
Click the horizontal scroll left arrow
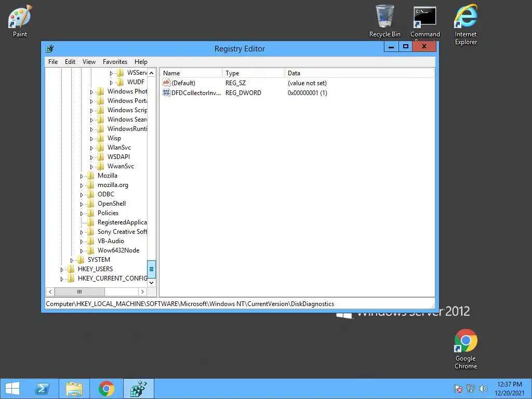pos(50,291)
